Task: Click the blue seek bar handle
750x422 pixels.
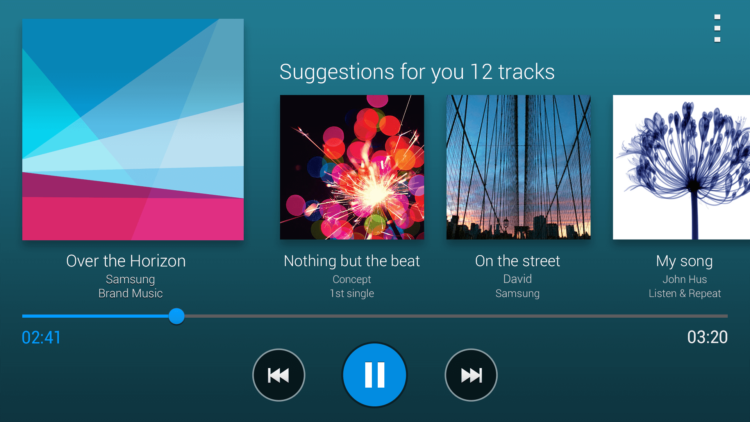Action: pyautogui.click(x=176, y=316)
